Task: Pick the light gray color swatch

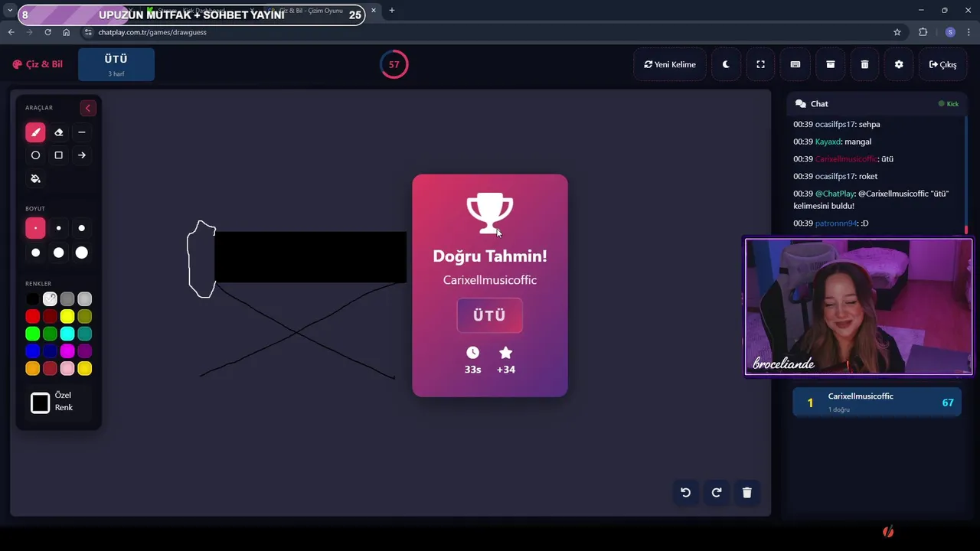Action: coord(85,299)
